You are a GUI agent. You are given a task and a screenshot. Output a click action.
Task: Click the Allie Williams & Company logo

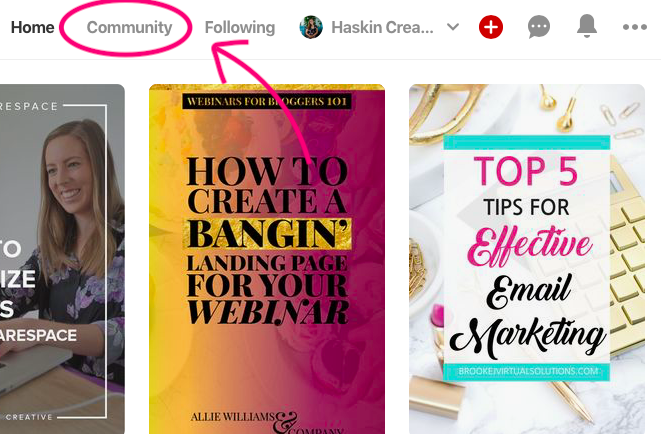pos(266,423)
